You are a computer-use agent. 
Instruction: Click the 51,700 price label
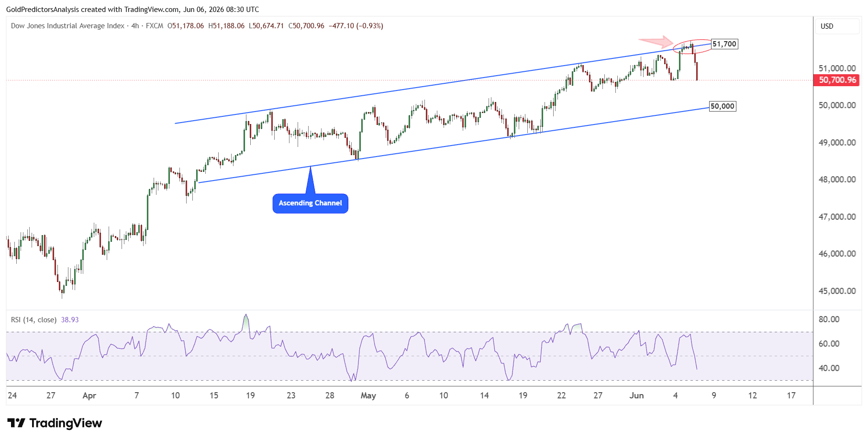tap(724, 44)
